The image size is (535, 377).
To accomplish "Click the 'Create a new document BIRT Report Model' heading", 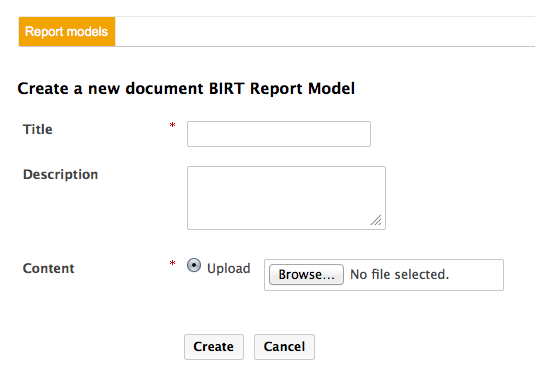I will click(x=186, y=89).
